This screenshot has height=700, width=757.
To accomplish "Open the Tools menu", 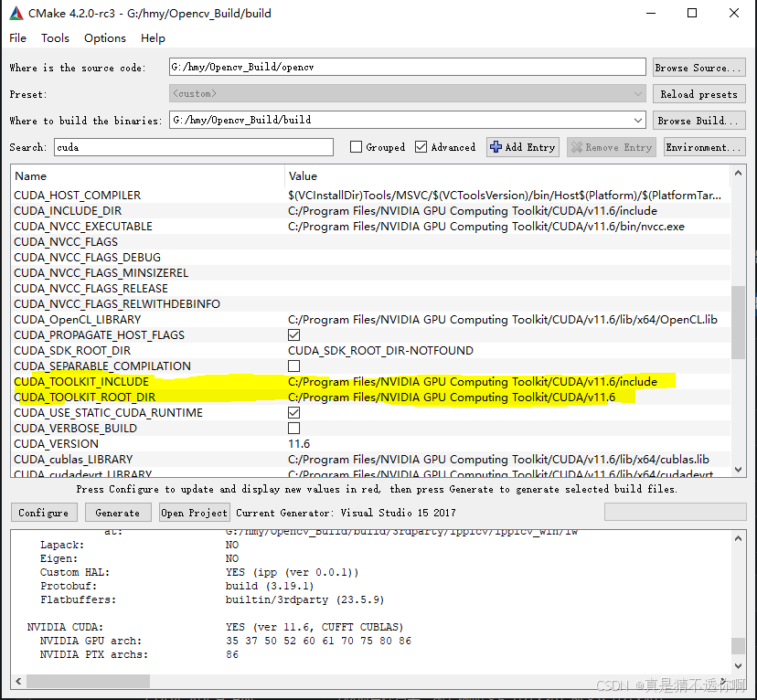I will point(55,38).
